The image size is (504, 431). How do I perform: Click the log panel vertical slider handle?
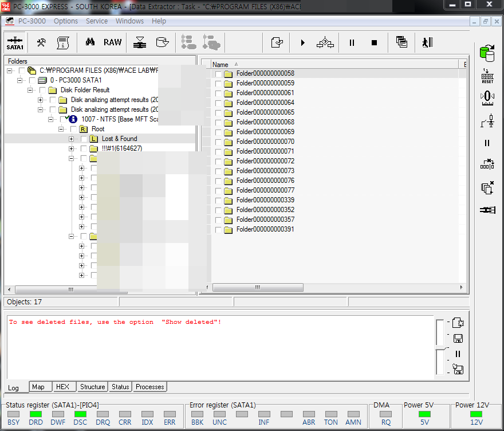(x=441, y=348)
